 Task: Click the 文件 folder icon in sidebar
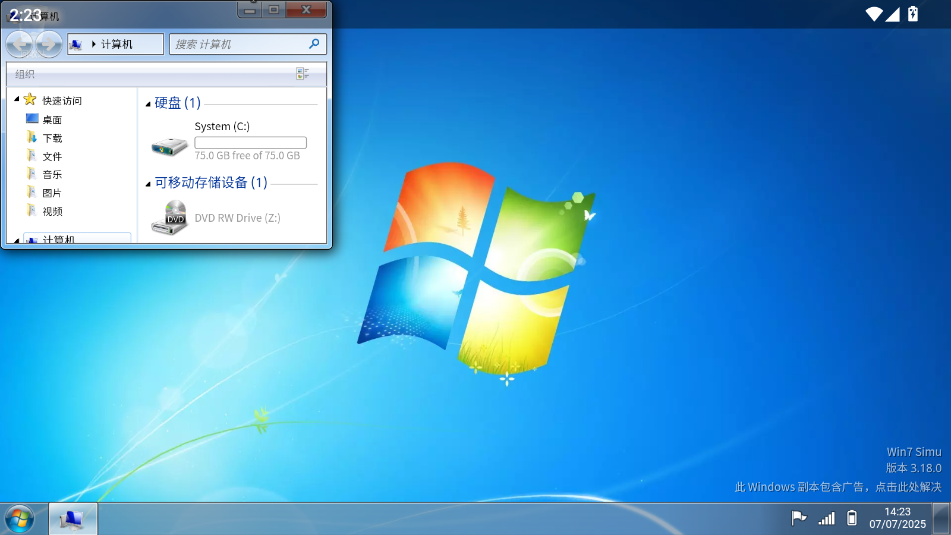click(32, 155)
